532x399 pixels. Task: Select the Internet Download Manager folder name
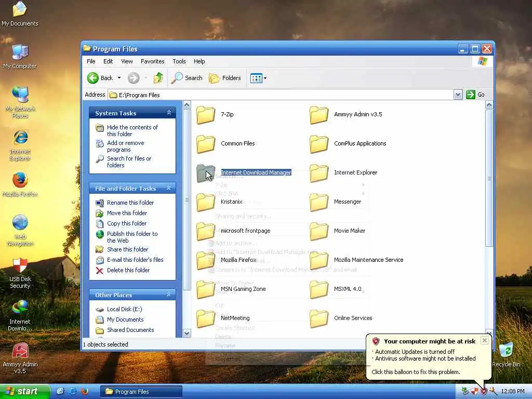tap(256, 172)
